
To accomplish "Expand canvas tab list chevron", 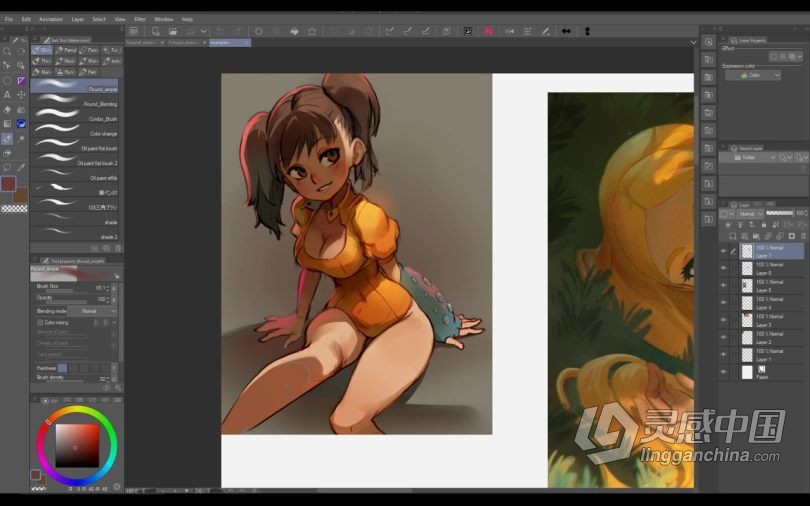I will click(693, 42).
